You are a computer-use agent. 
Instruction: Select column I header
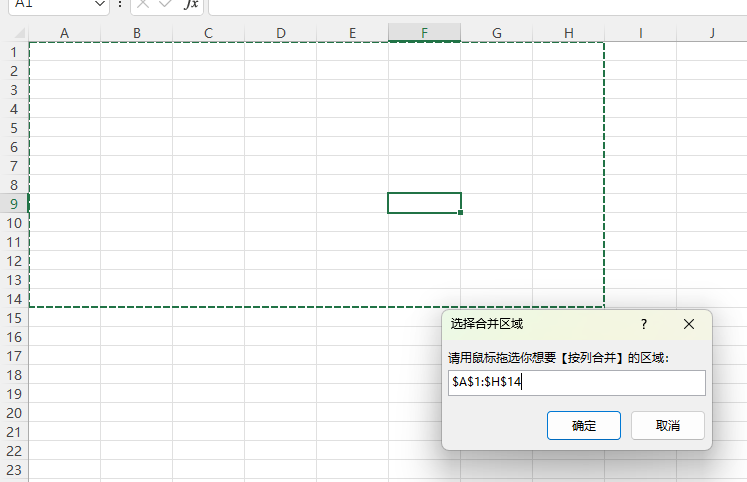640,33
